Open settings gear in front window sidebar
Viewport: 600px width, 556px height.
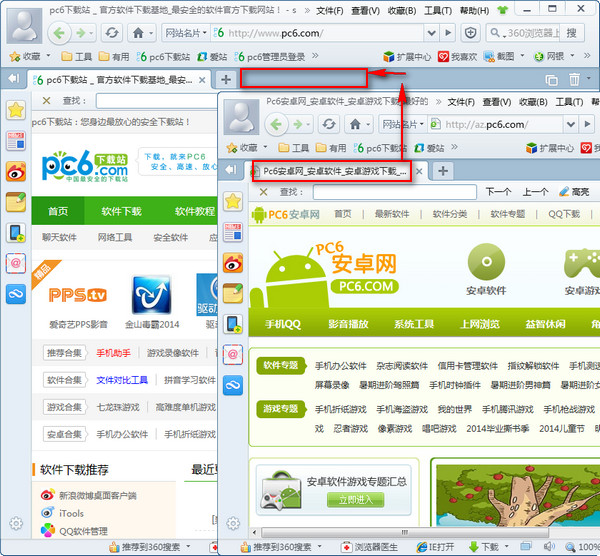click(233, 523)
